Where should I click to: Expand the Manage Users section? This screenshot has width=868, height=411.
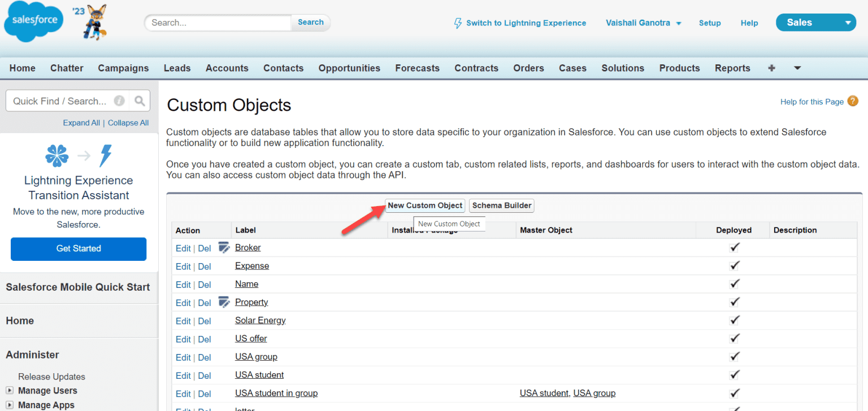click(x=8, y=391)
